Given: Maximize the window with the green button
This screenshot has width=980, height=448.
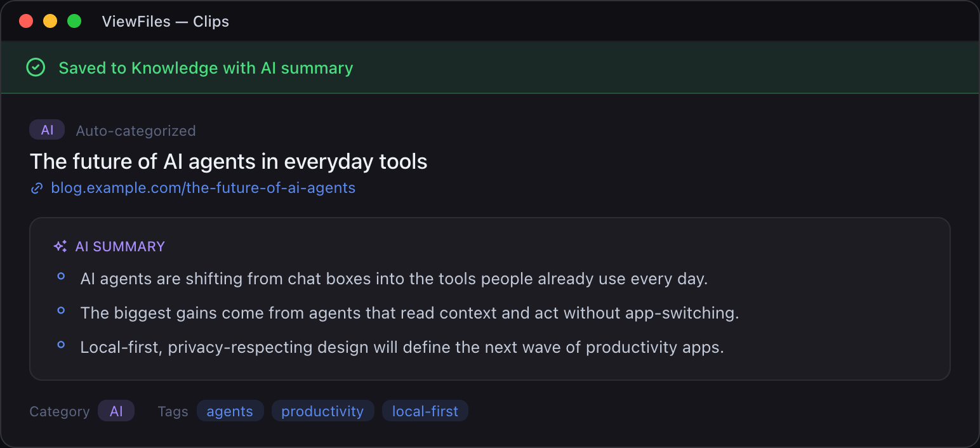Looking at the screenshot, I should (74, 21).
